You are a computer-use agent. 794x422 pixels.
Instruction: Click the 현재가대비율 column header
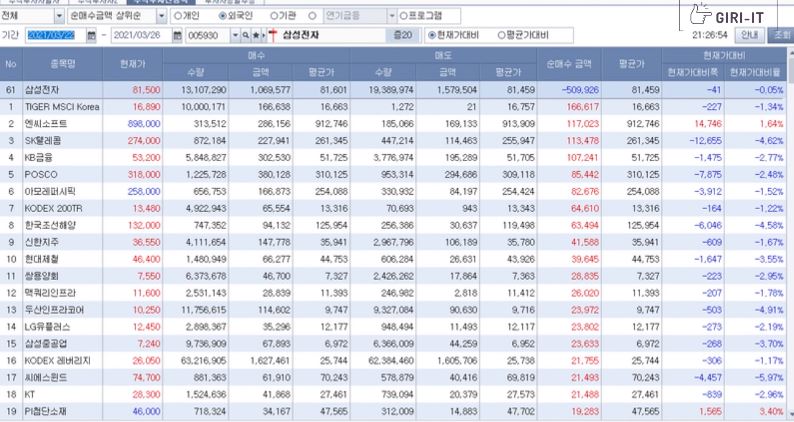click(755, 72)
